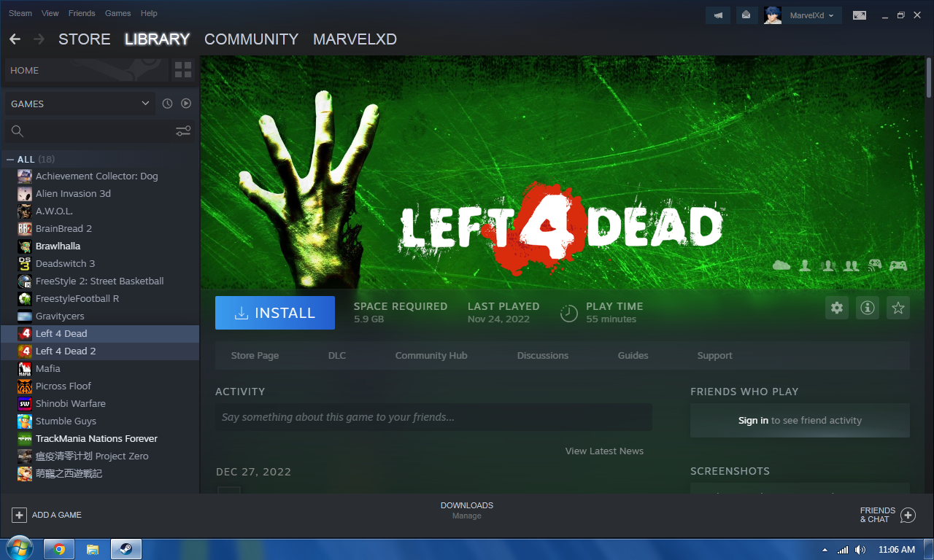Image resolution: width=934 pixels, height=560 pixels.
Task: Launch Google Chrome from taskbar
Action: [59, 549]
